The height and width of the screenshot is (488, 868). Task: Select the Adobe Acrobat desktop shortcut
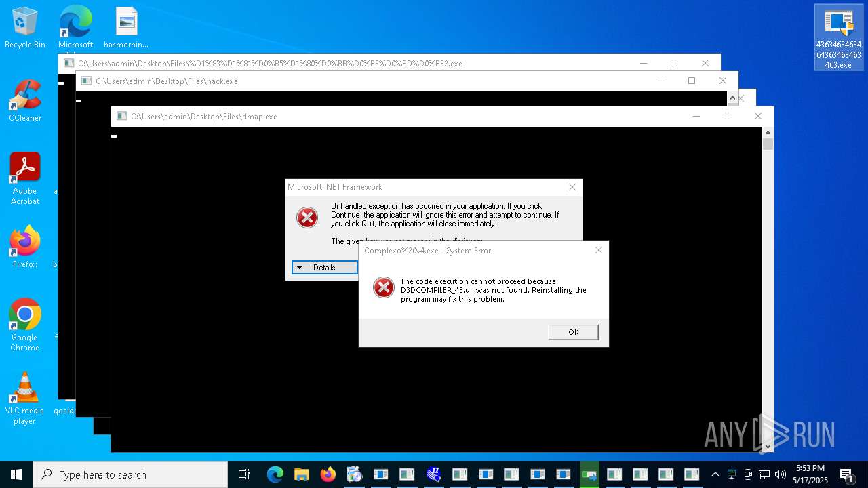coord(25,179)
